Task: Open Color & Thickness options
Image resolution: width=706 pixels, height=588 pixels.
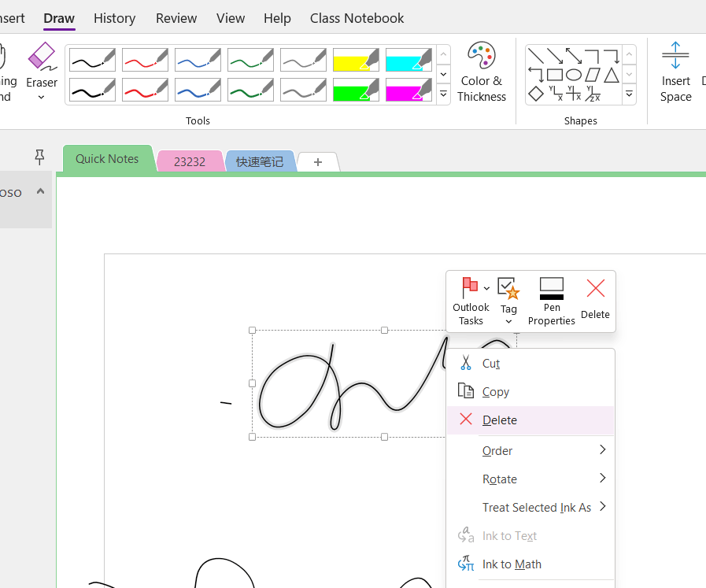Action: pyautogui.click(x=482, y=72)
